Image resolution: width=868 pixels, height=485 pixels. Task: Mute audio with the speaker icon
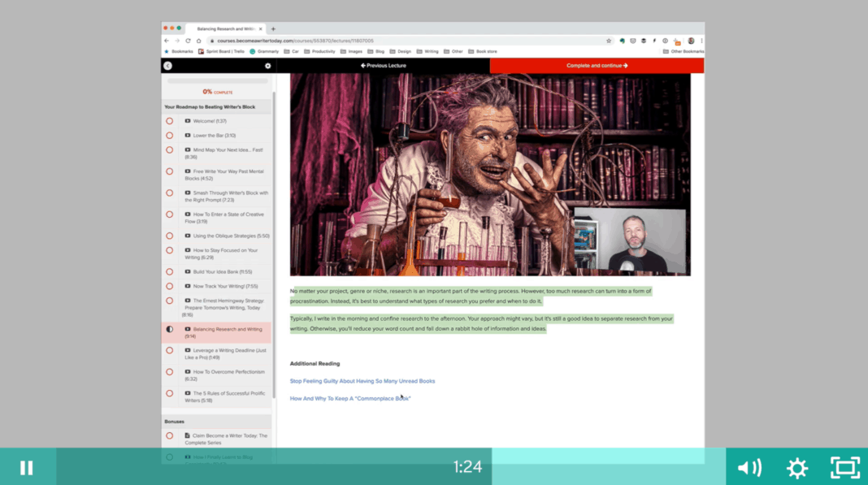click(x=749, y=467)
